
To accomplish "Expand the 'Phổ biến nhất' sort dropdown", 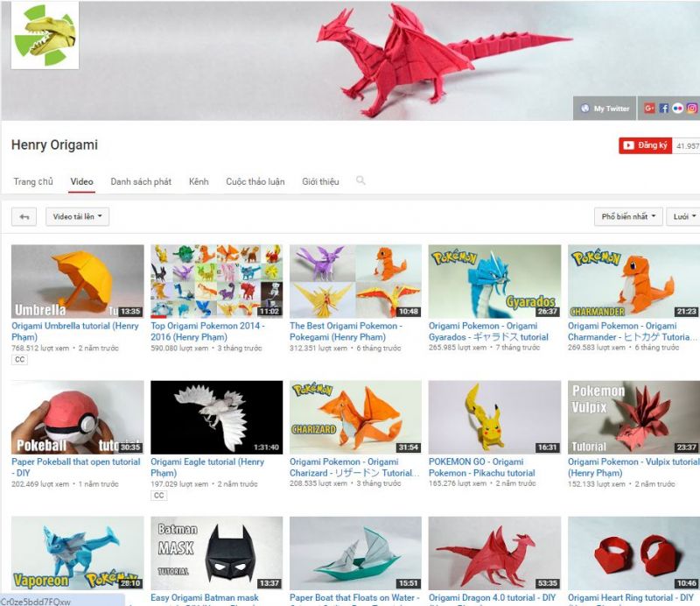I will (x=627, y=216).
